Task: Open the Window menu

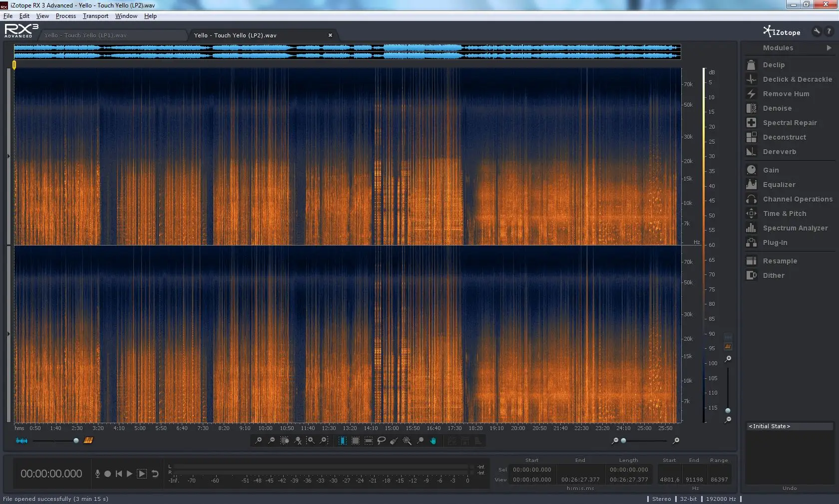Action: 126,16
